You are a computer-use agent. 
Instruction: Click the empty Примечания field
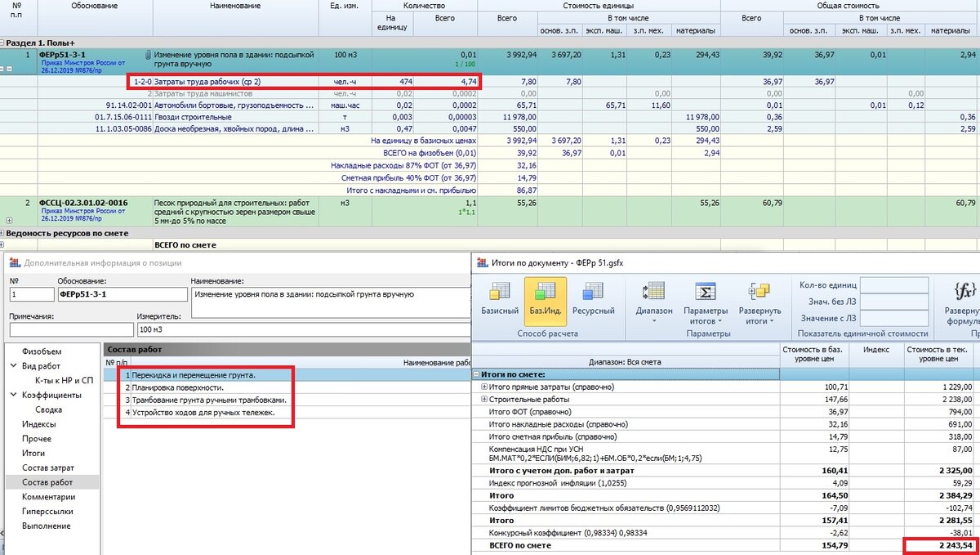click(x=71, y=329)
